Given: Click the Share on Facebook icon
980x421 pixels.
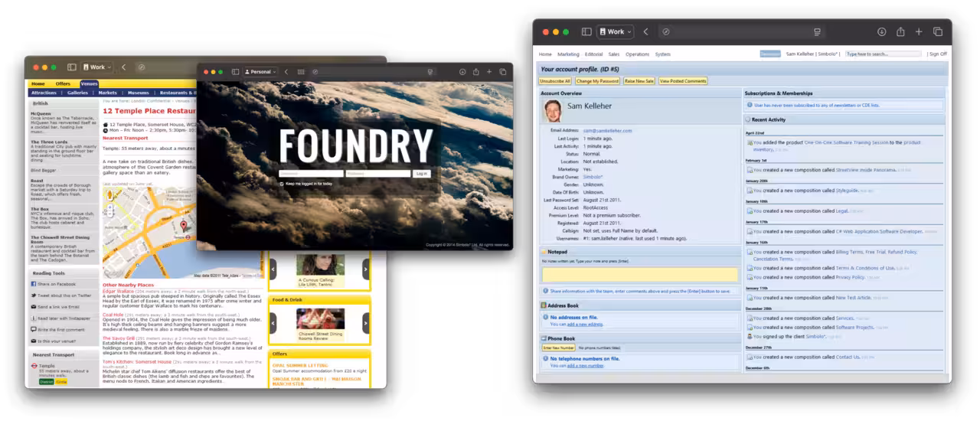Looking at the screenshot, I should tap(34, 284).
